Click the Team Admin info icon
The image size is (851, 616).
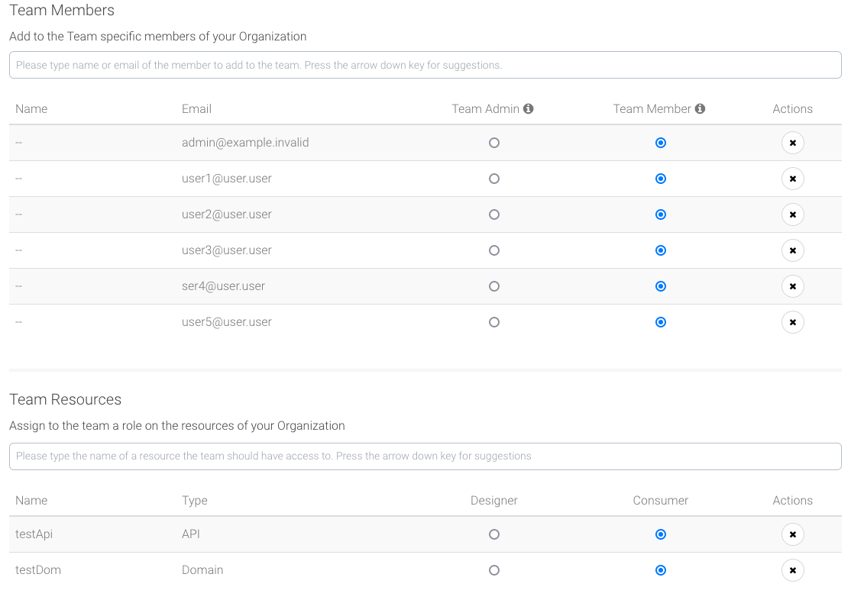[x=528, y=109]
